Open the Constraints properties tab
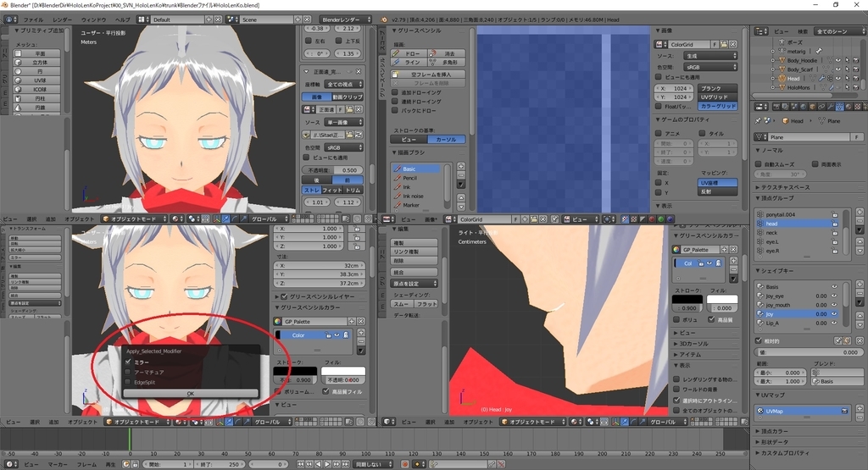 821,106
